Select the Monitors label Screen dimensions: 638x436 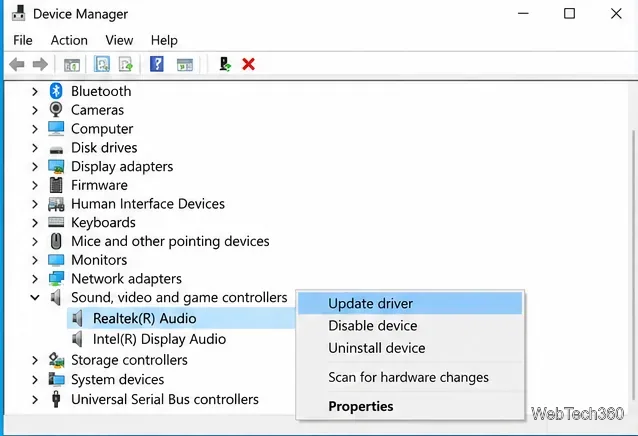[x=99, y=260]
